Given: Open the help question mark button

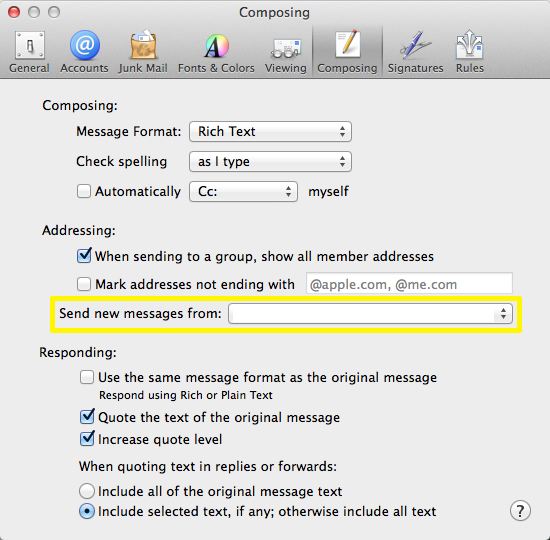Looking at the screenshot, I should [x=520, y=511].
